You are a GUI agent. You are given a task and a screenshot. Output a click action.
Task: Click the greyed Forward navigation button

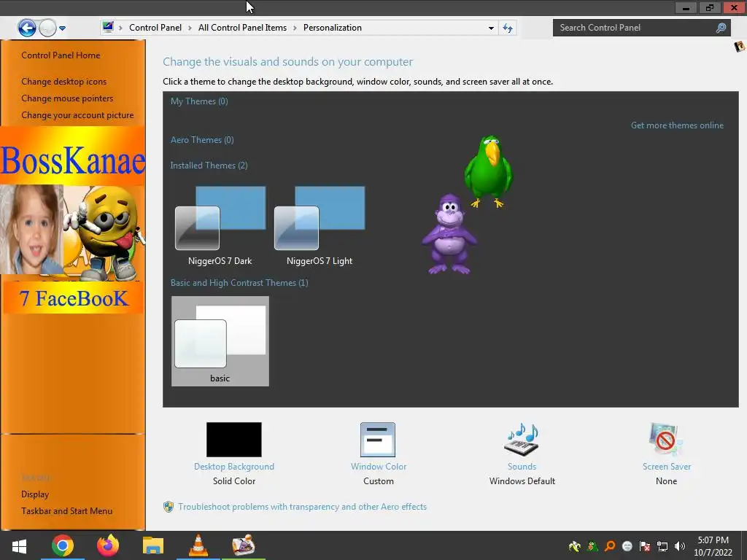(x=47, y=28)
